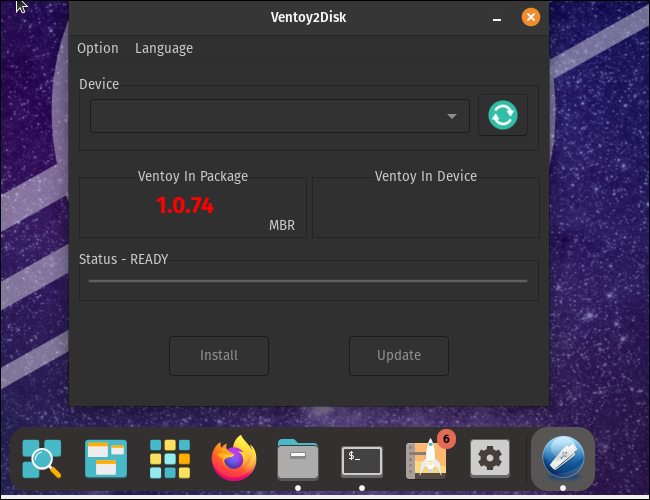Refresh the device list with the green icon
The width and height of the screenshot is (650, 500).
503,115
